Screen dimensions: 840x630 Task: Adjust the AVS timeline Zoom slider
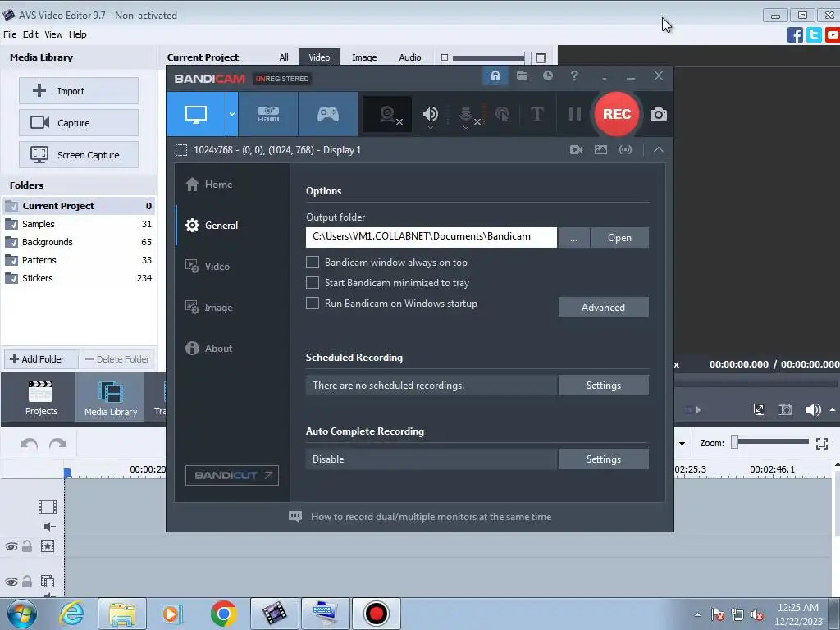pos(734,442)
